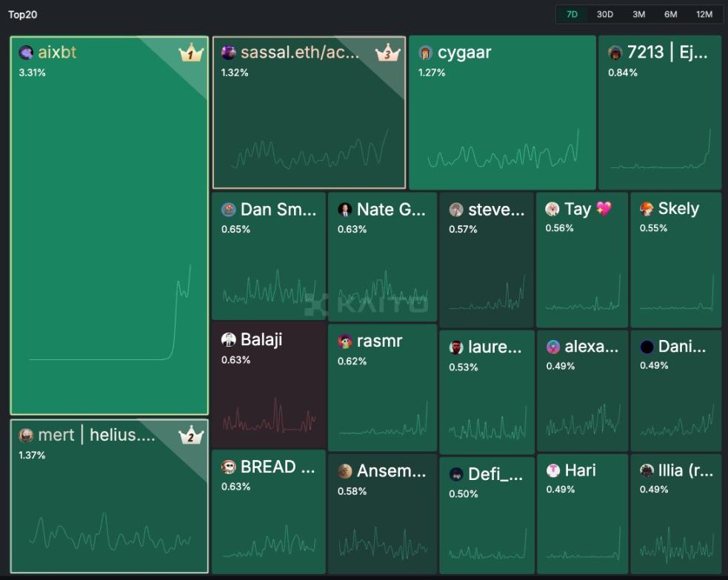This screenshot has width=728, height=580.
Task: Select the 30D timeframe tab
Action: (x=604, y=14)
